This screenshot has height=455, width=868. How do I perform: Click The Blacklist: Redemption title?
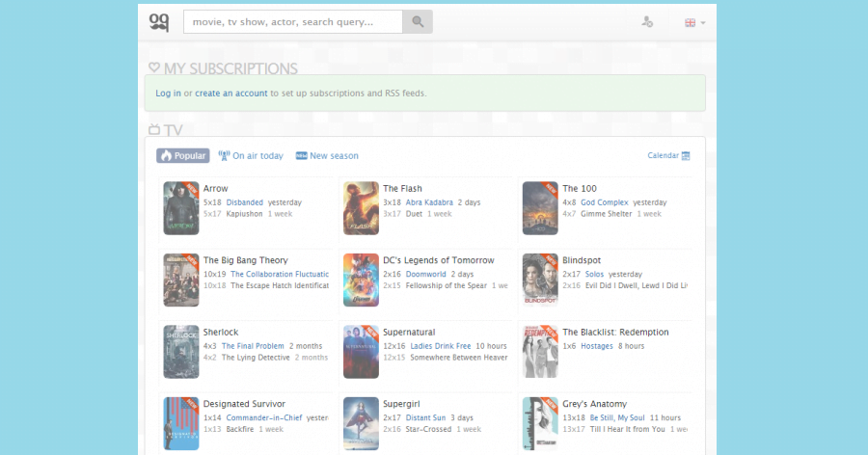click(615, 333)
